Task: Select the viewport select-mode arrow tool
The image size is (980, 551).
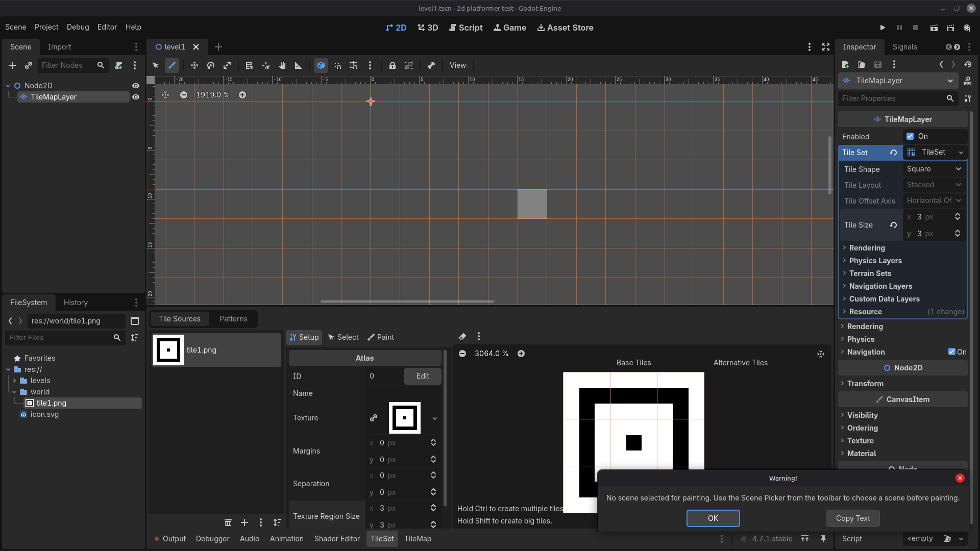Action: point(156,65)
